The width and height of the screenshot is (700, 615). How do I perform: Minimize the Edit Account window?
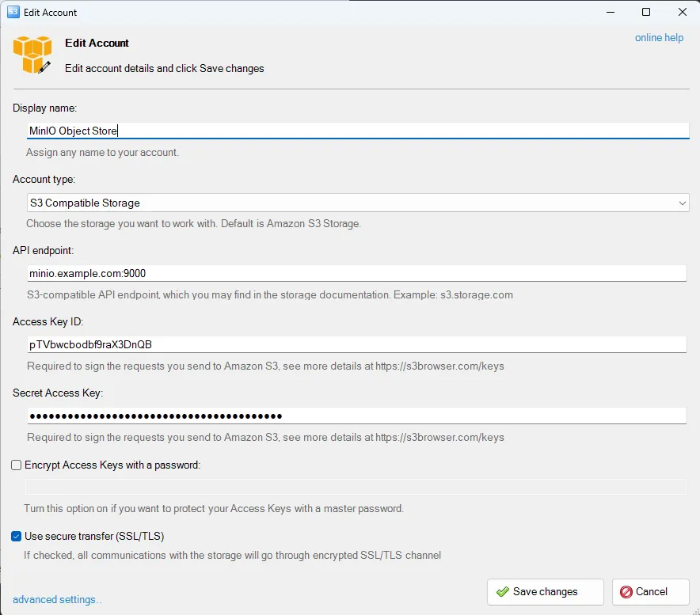pos(611,12)
